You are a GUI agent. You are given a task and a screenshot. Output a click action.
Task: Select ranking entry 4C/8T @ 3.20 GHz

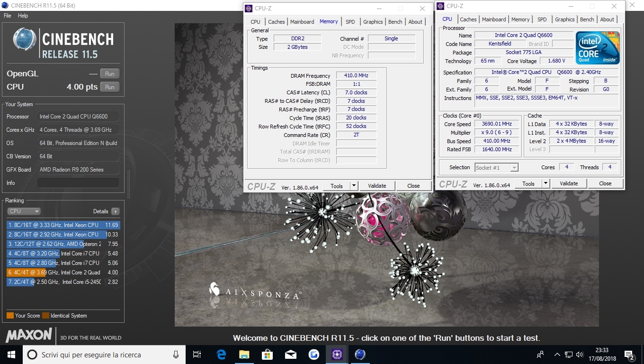(63, 254)
